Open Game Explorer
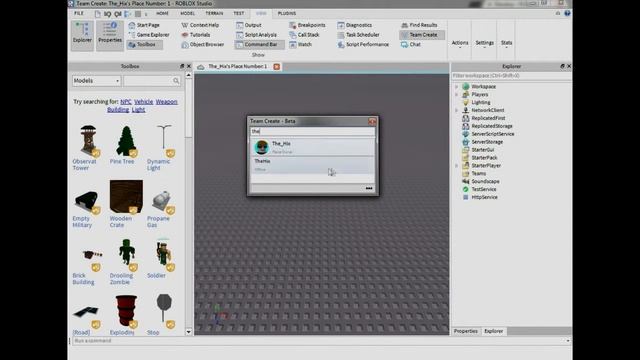640x360 pixels. click(x=149, y=35)
